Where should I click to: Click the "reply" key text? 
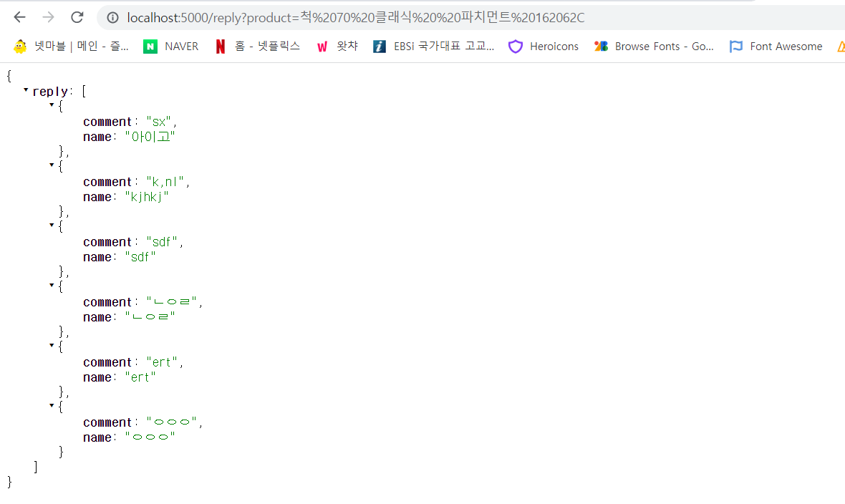(x=50, y=92)
